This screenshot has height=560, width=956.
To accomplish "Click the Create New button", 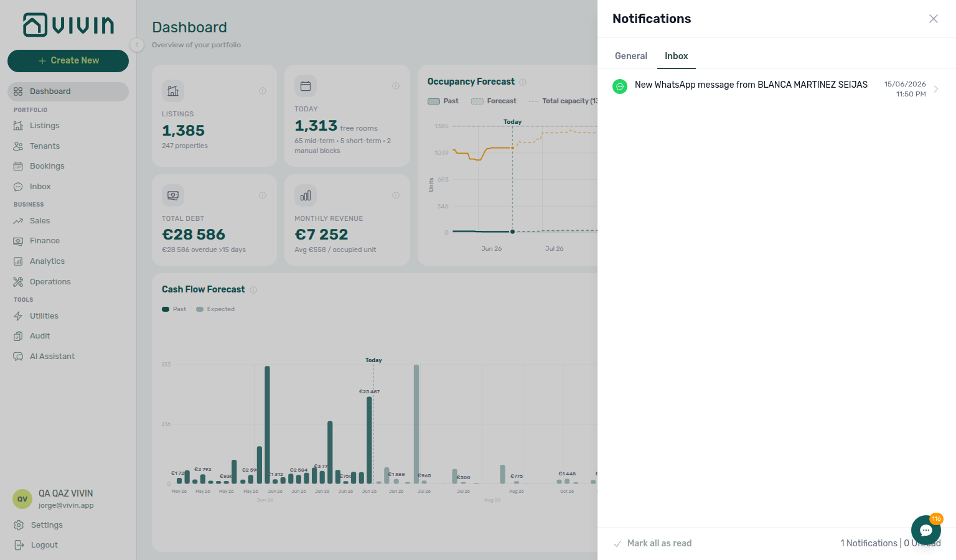I will 68,61.
